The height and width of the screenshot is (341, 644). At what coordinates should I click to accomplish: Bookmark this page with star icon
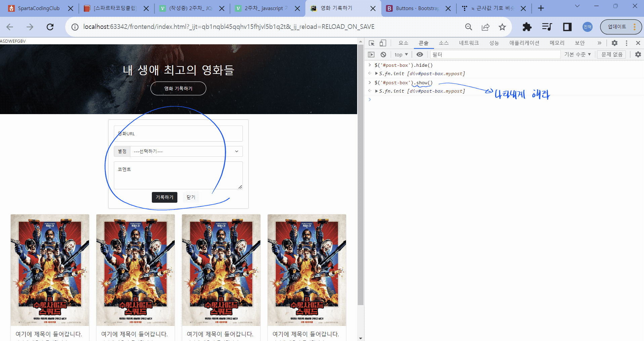click(x=502, y=27)
